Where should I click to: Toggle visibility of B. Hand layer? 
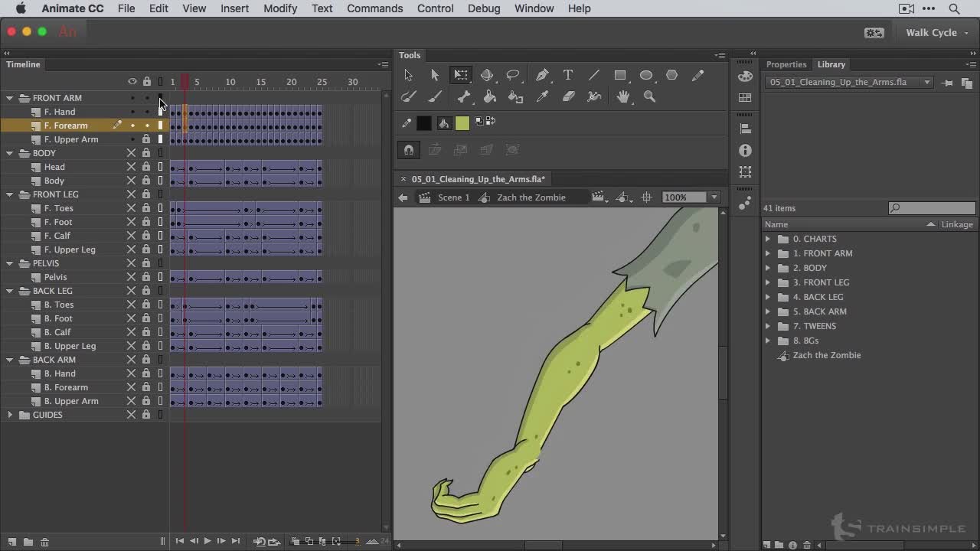131,373
